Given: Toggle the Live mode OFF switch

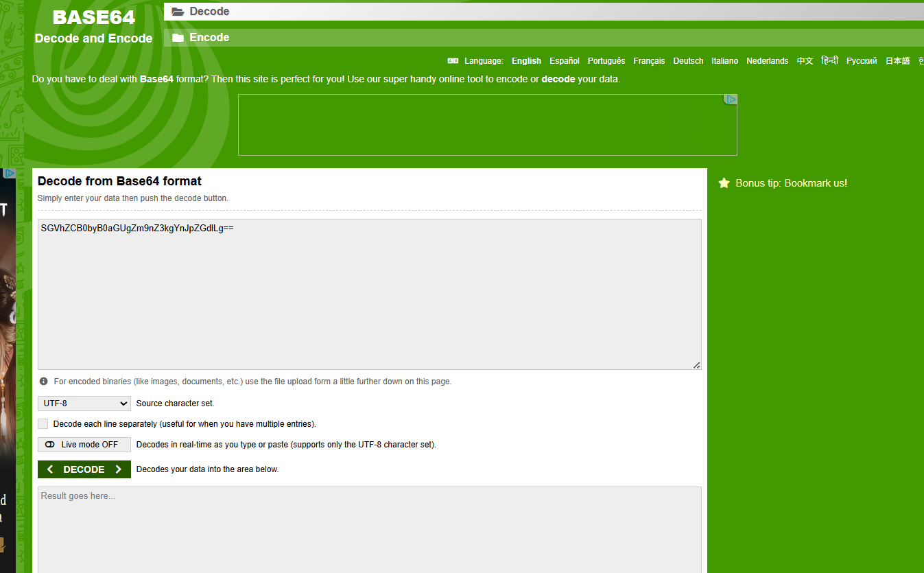Looking at the screenshot, I should [84, 445].
